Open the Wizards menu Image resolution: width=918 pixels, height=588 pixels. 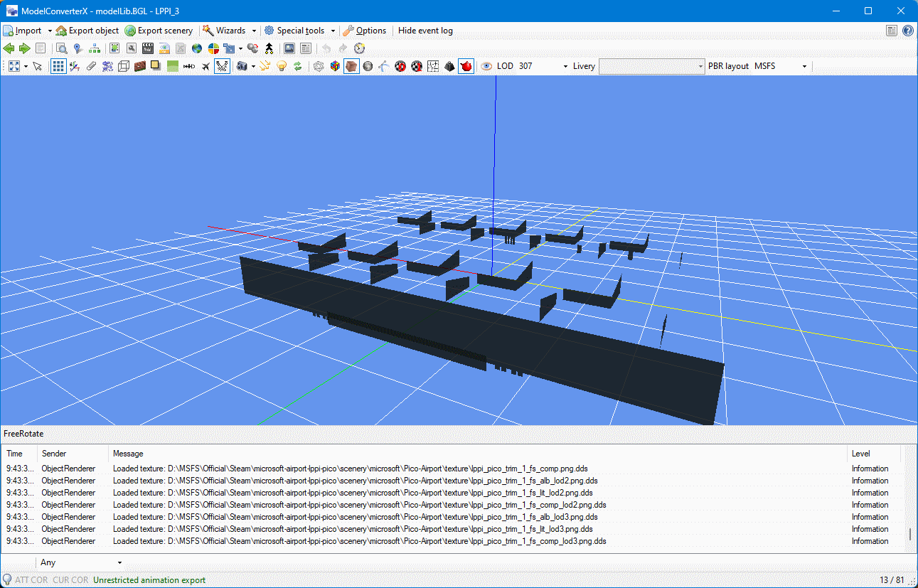[228, 31]
